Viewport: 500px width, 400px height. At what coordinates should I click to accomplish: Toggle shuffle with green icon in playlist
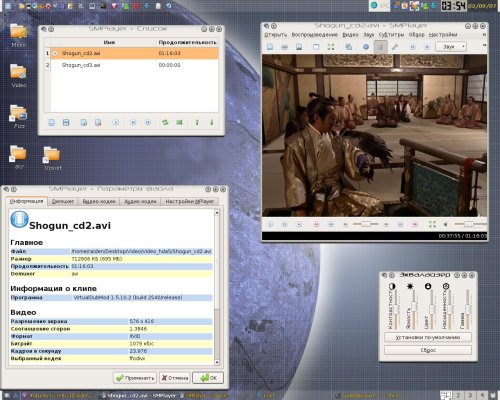tap(179, 122)
